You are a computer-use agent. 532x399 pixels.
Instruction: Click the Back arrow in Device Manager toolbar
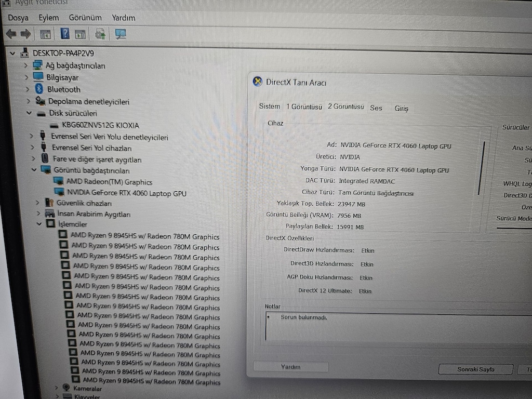click(x=11, y=34)
